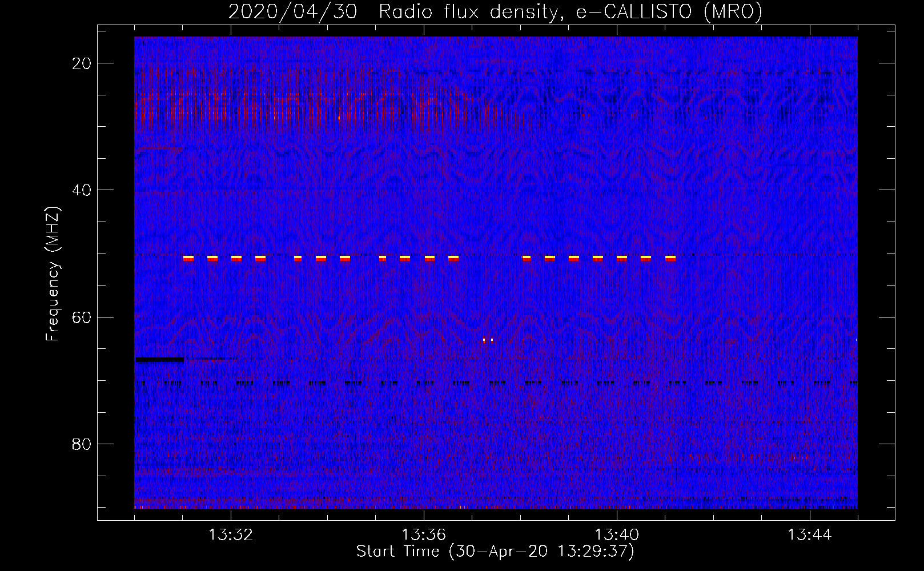Click the 'Frequency (MHZ)' axis label
The width and height of the screenshot is (924, 571).
point(53,274)
